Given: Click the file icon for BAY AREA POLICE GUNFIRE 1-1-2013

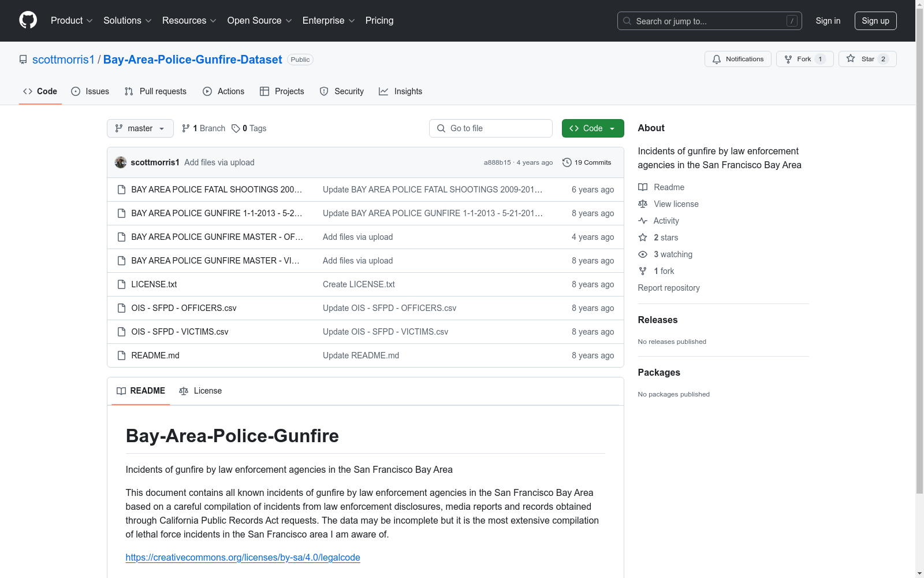Looking at the screenshot, I should point(121,213).
